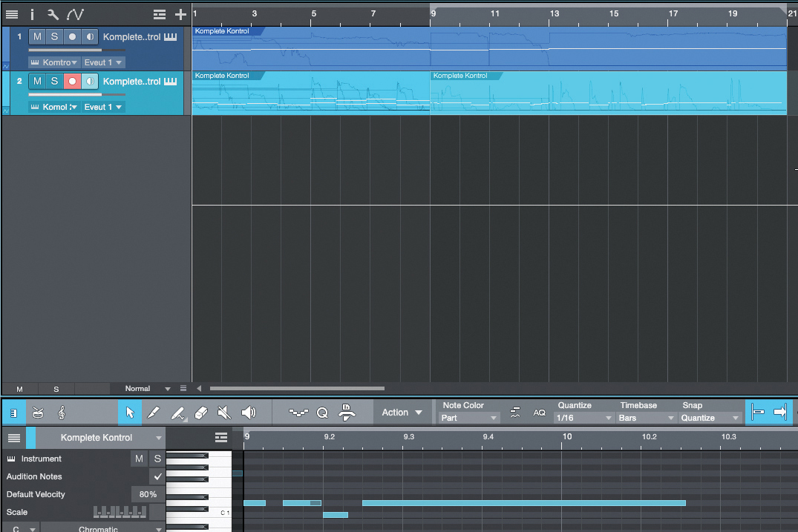The width and height of the screenshot is (798, 532).
Task: Open Chromatic scale type dropdown
Action: 102,529
